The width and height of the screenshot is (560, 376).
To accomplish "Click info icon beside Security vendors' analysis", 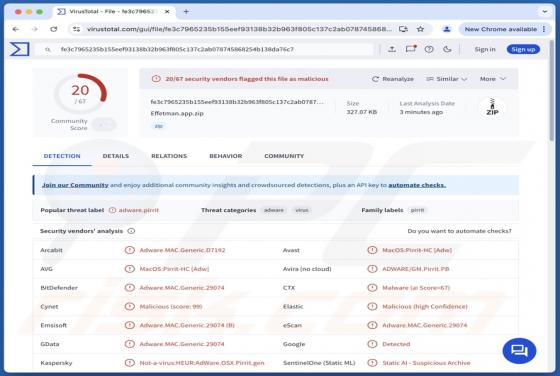I will (x=131, y=231).
